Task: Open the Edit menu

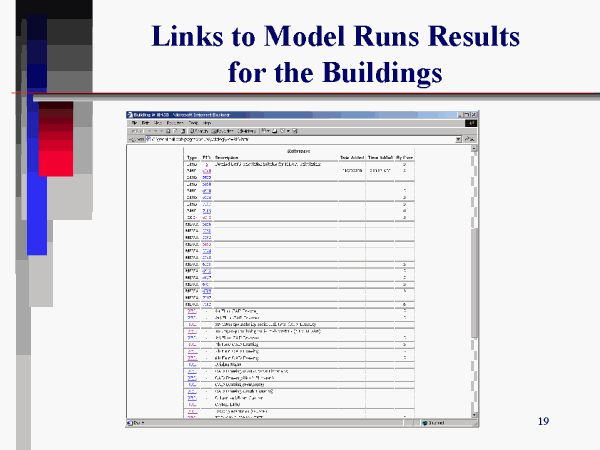Action: click(x=145, y=123)
